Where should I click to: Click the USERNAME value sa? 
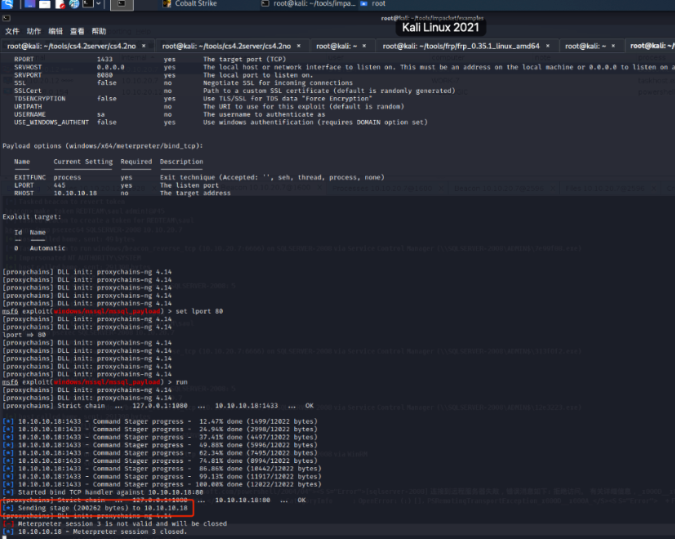click(x=101, y=115)
